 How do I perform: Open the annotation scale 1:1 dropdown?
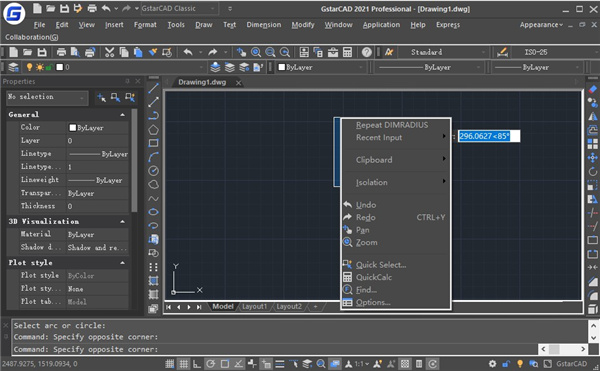[x=362, y=364]
